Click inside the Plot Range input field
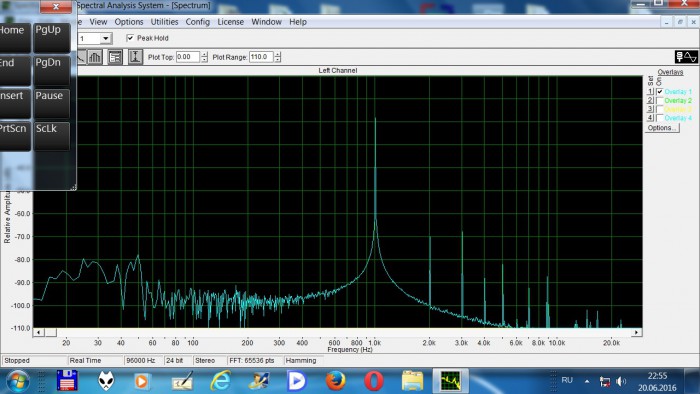 pos(261,57)
